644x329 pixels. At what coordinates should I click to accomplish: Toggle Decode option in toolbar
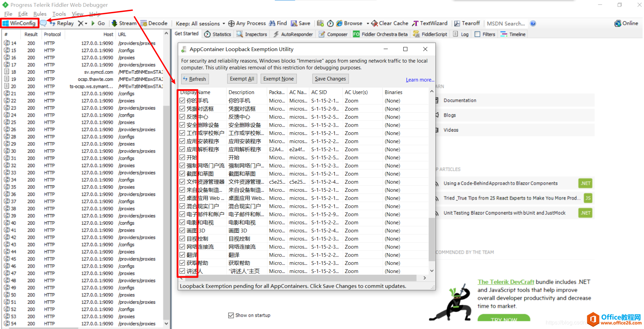pyautogui.click(x=154, y=23)
